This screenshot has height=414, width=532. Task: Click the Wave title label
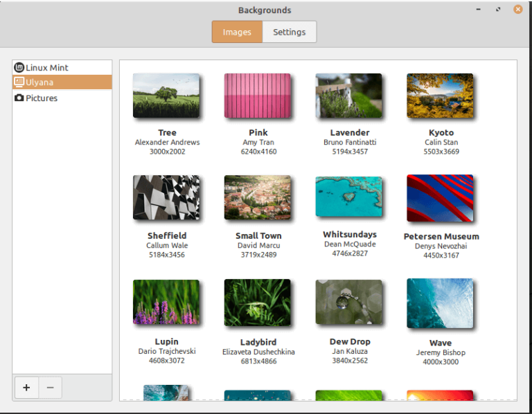pyautogui.click(x=441, y=343)
